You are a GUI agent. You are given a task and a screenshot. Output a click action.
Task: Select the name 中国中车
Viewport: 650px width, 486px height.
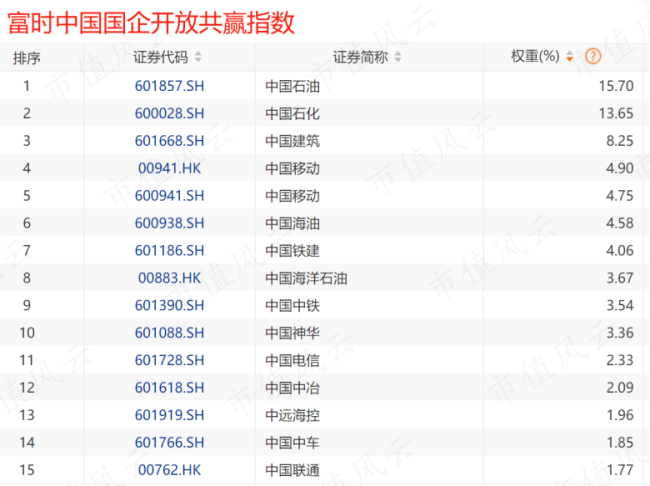293,443
